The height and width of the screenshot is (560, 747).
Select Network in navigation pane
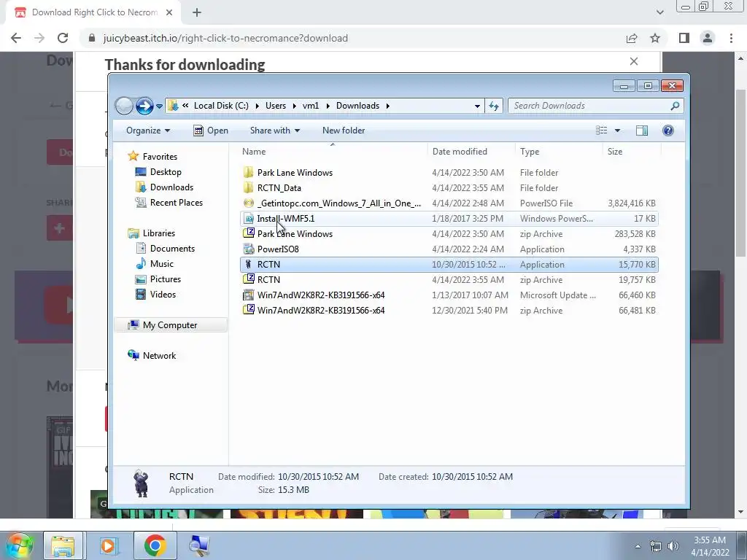point(159,356)
